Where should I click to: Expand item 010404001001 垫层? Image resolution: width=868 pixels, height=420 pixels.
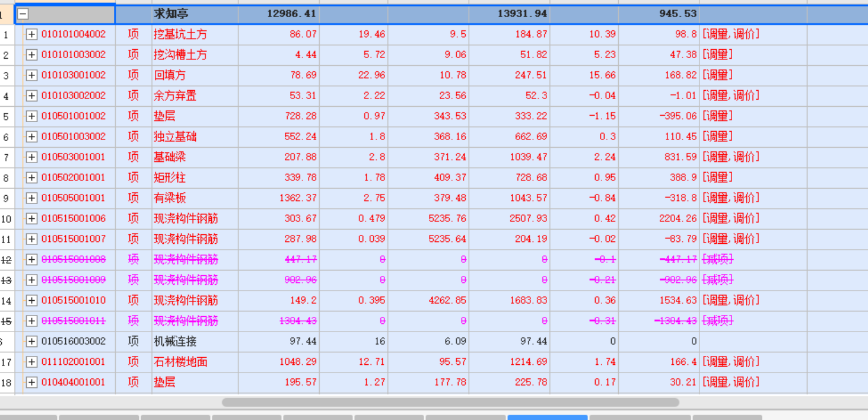pos(31,382)
